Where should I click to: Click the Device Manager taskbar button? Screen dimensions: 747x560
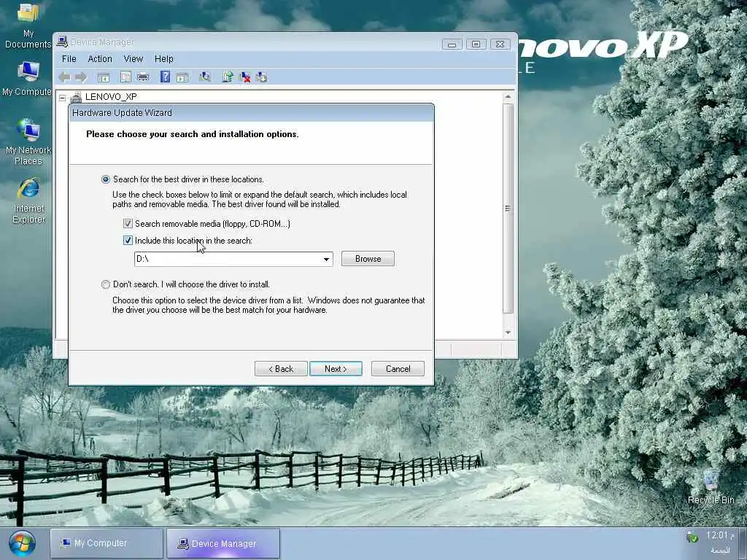pos(223,542)
